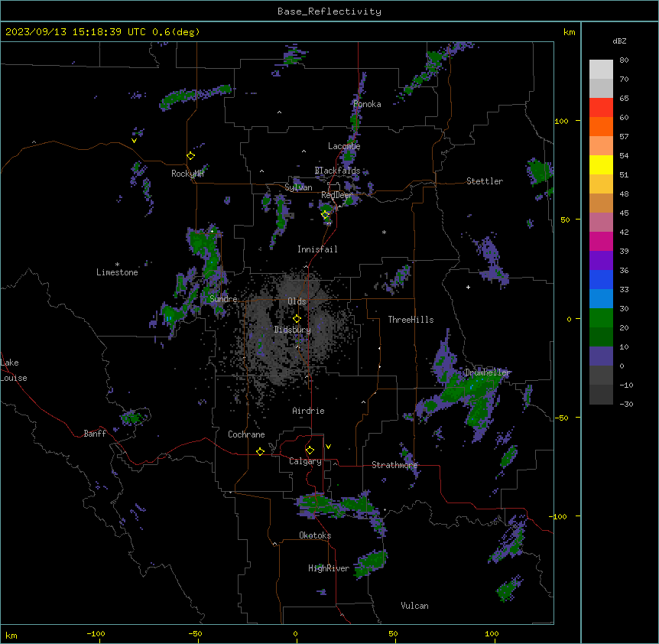Click the white plus marker north of Drumheller

coord(468,287)
